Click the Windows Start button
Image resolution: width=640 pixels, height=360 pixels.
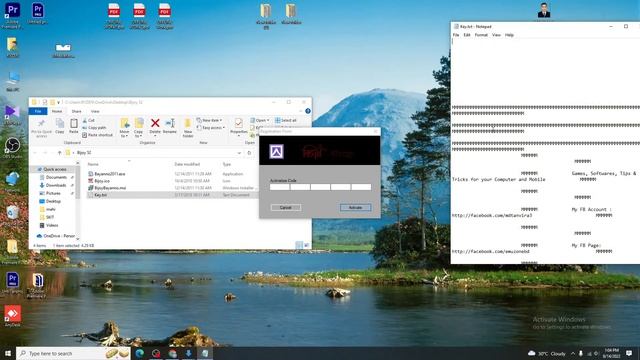(x=7, y=353)
